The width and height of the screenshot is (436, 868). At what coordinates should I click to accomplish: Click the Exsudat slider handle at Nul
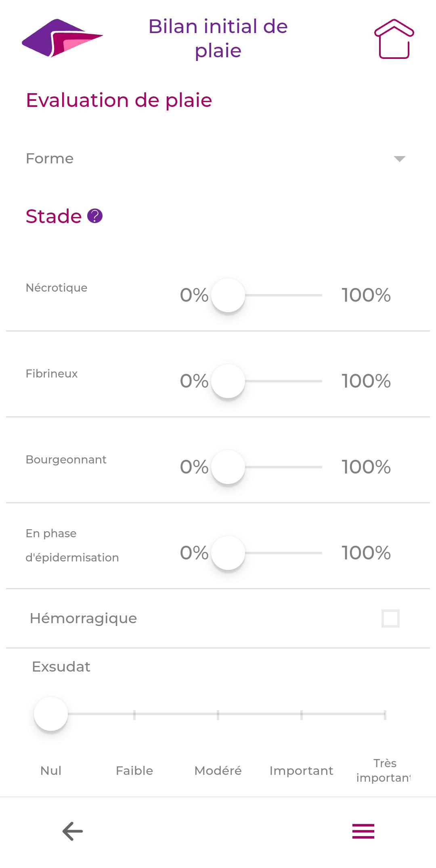coord(51,714)
